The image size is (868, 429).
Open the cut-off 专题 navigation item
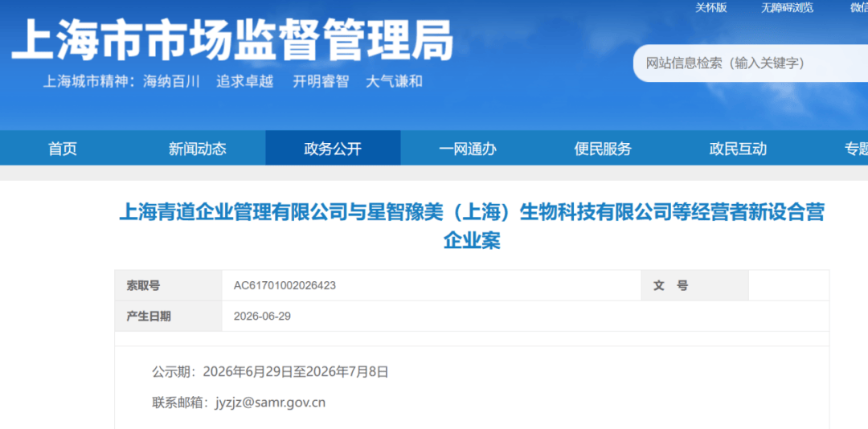(856, 149)
